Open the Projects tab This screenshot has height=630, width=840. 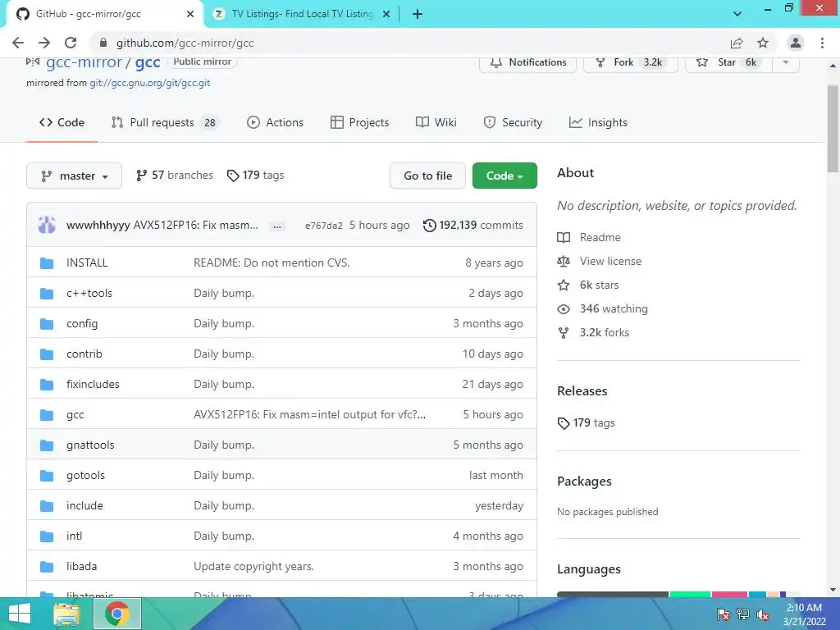pos(359,123)
